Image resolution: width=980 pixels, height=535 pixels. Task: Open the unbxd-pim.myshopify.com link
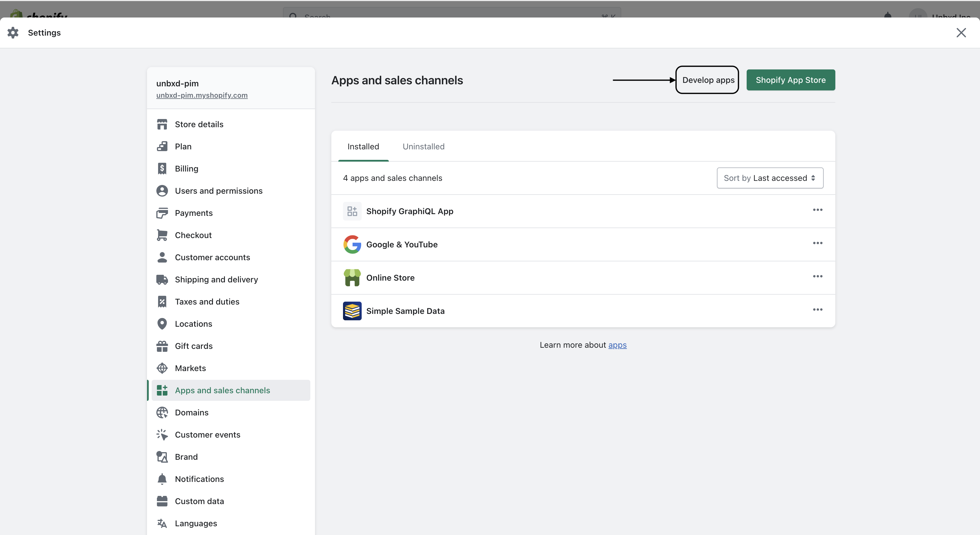point(202,95)
